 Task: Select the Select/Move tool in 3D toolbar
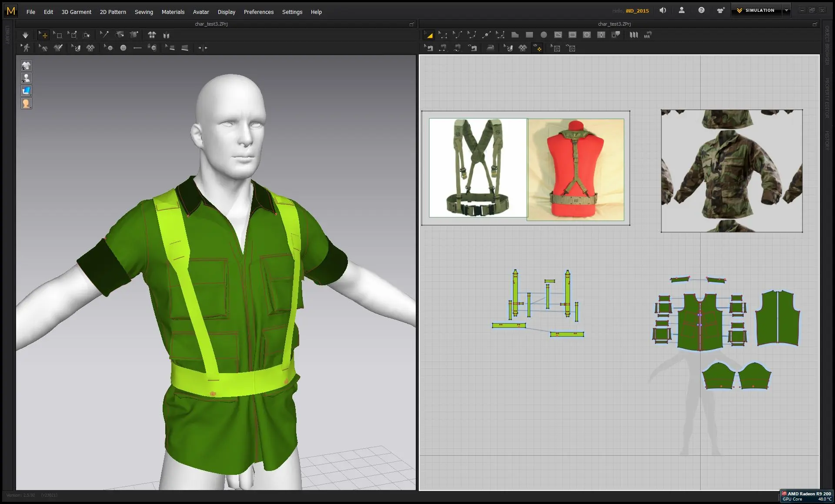pos(43,35)
